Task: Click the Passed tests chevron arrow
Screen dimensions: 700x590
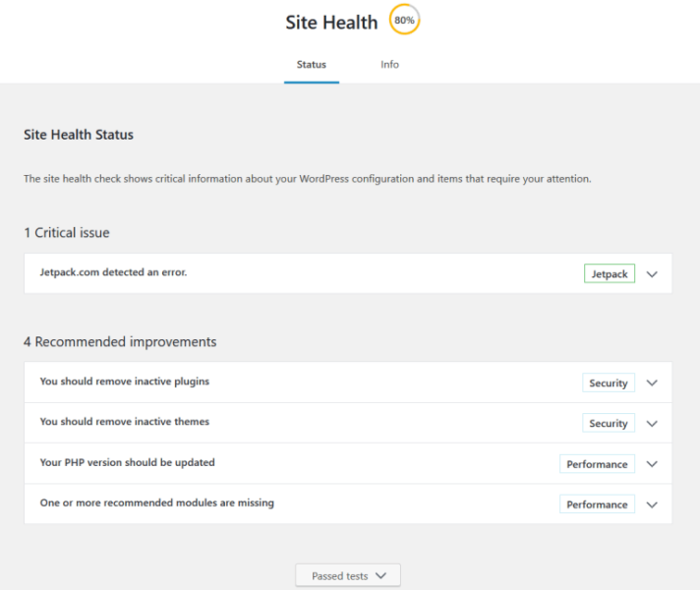Action: click(x=380, y=575)
